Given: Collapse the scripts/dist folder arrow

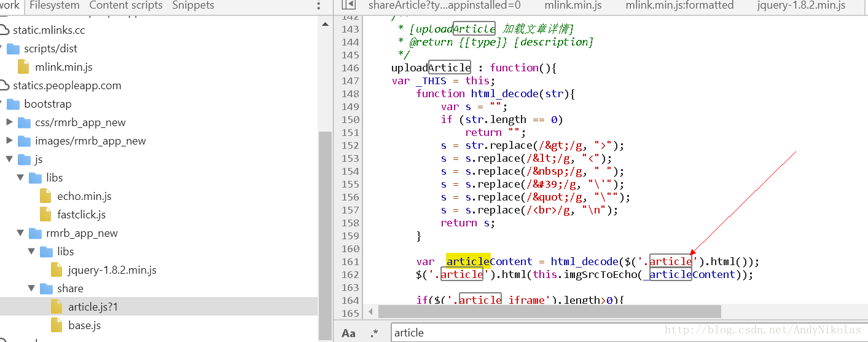Looking at the screenshot, I should [x=2, y=49].
